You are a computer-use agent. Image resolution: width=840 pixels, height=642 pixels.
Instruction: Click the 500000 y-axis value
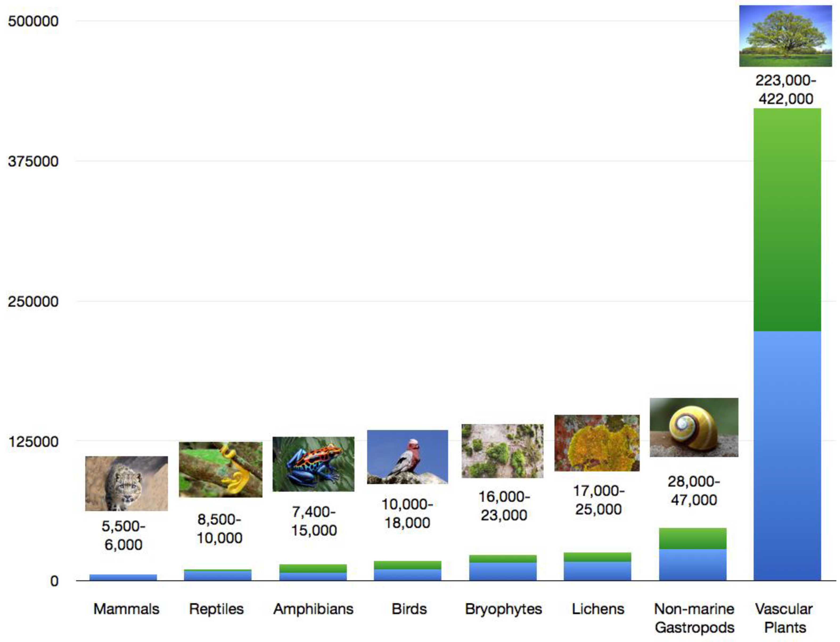(x=33, y=21)
